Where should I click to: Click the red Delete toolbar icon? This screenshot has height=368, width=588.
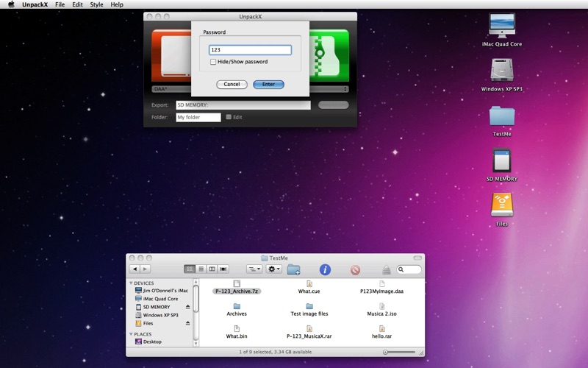355,269
